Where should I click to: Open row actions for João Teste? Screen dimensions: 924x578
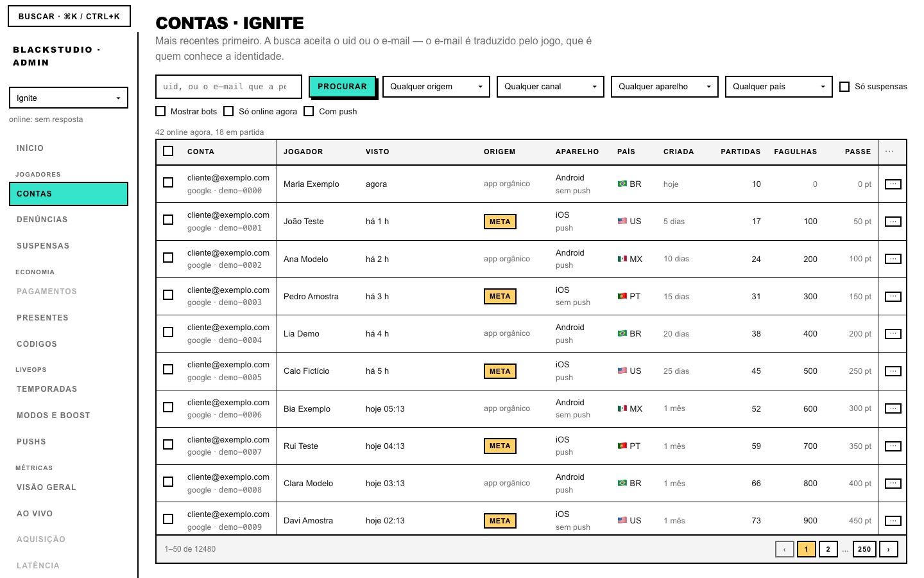point(893,222)
